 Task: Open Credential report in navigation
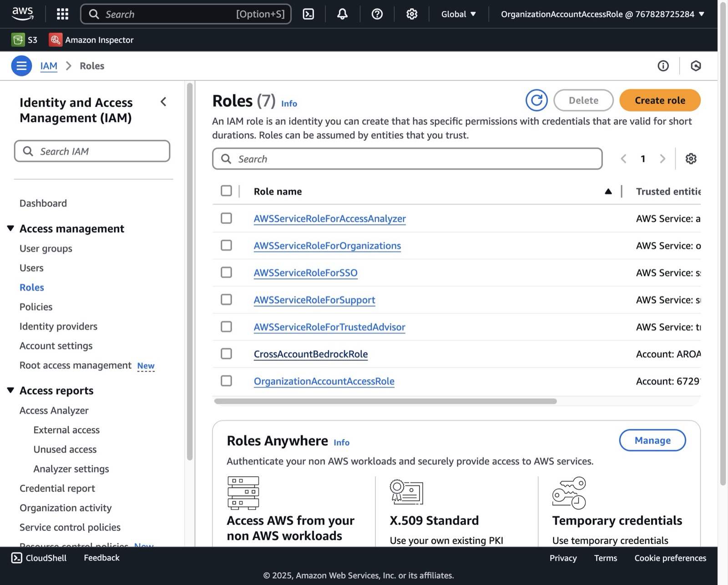pos(57,488)
